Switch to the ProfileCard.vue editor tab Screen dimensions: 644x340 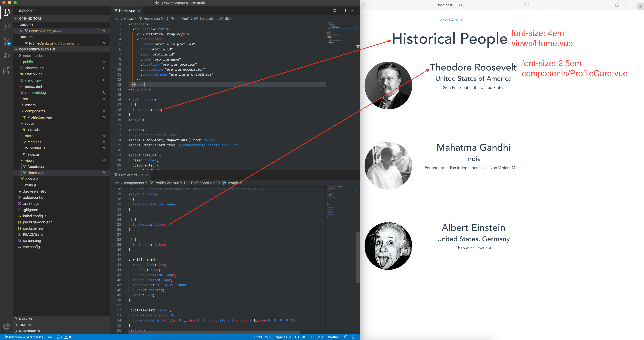(x=131, y=175)
